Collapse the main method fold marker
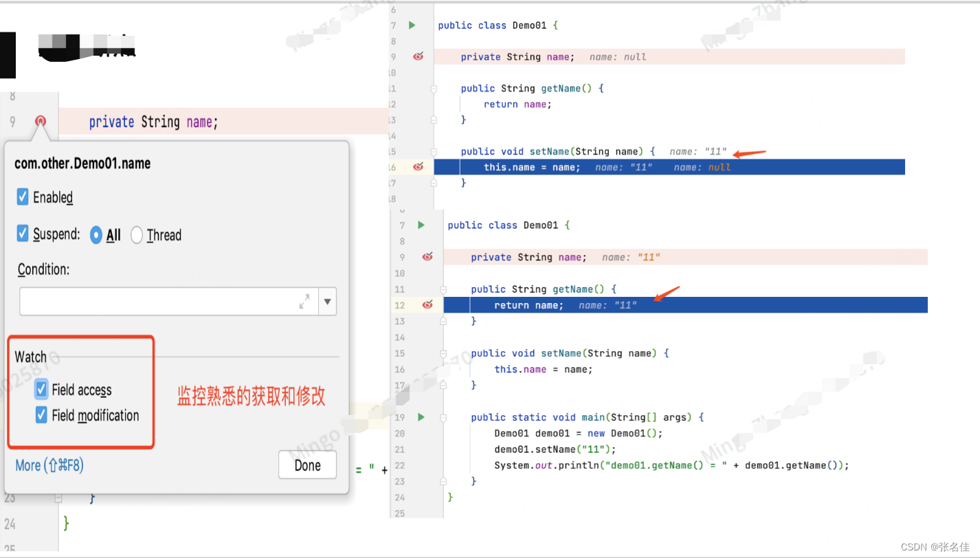980x558 pixels. (x=443, y=417)
